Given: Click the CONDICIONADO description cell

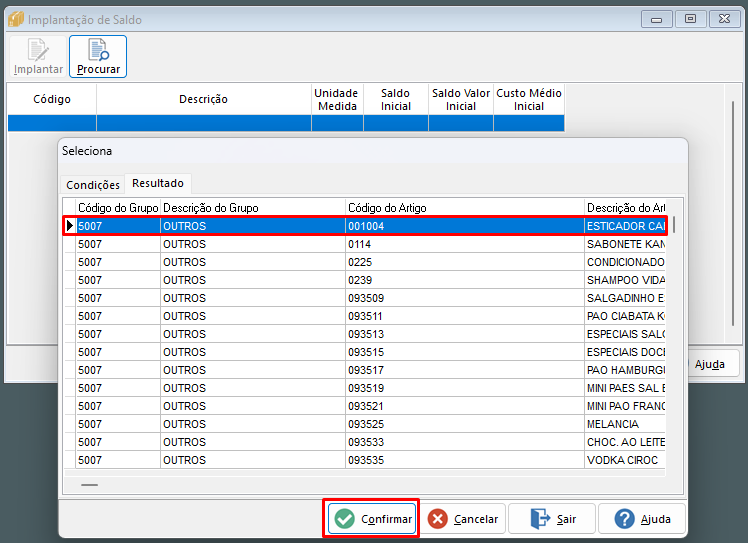Looking at the screenshot, I should pos(625,262).
